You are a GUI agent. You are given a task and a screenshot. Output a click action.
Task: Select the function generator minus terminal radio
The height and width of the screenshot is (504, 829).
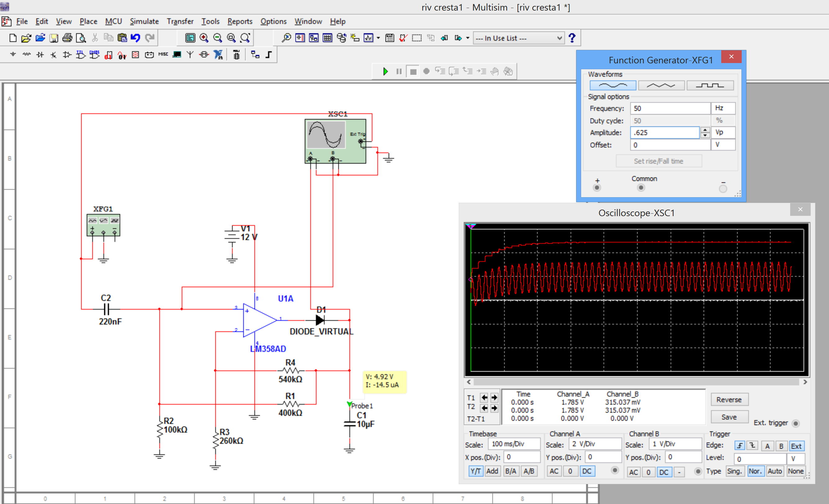pos(723,188)
